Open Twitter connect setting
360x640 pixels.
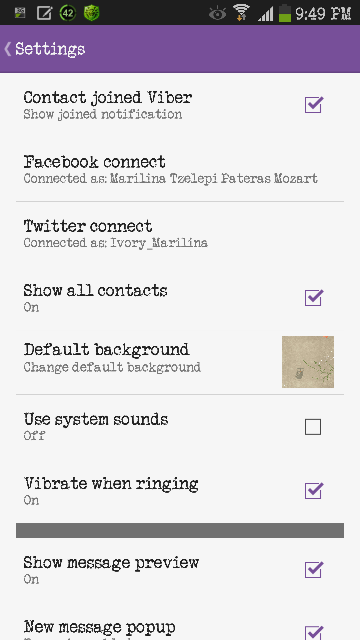tap(180, 233)
